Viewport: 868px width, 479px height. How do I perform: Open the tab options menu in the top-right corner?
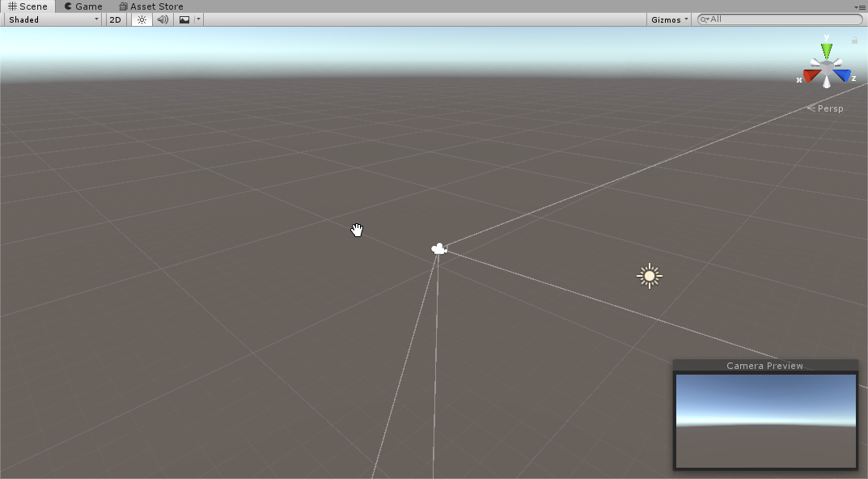(x=860, y=6)
